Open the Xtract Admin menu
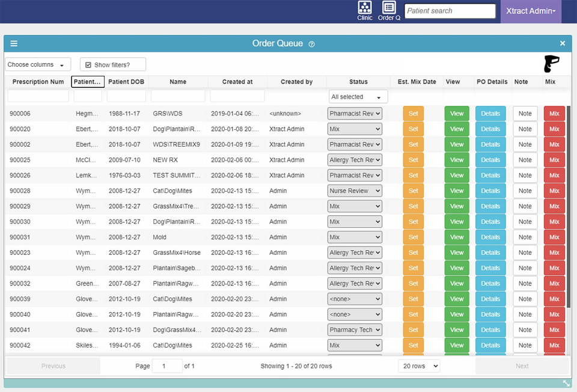The image size is (577, 392). pos(531,11)
